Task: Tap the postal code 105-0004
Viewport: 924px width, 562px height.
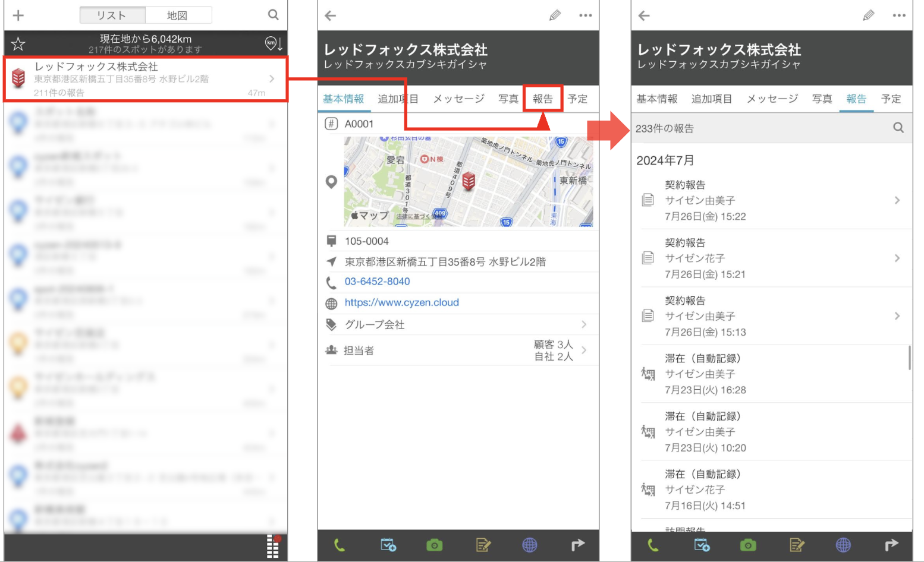Action: point(367,241)
